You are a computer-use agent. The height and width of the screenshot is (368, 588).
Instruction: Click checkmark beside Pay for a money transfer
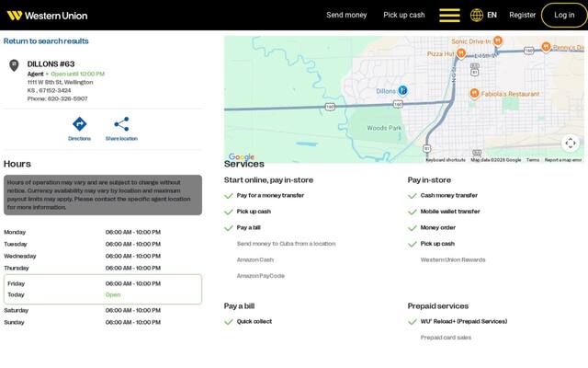229,196
